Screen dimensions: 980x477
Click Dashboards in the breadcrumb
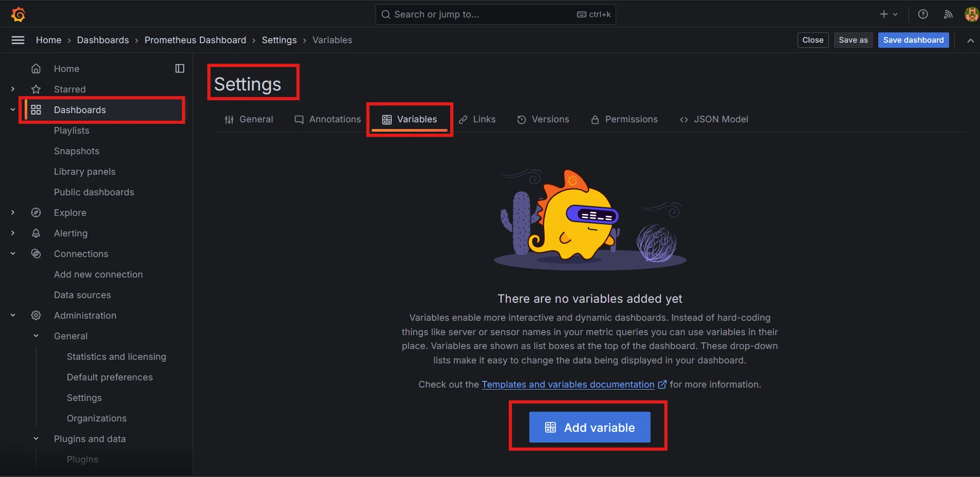point(103,40)
